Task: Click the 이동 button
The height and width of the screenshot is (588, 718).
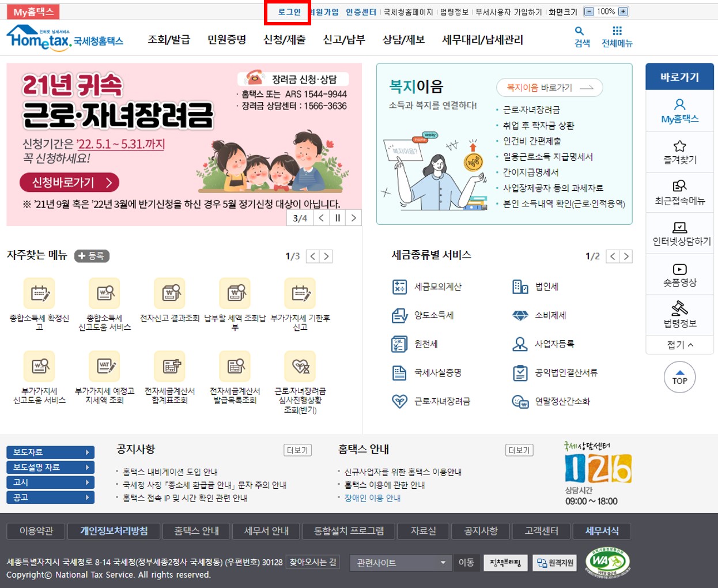Action: (x=466, y=563)
